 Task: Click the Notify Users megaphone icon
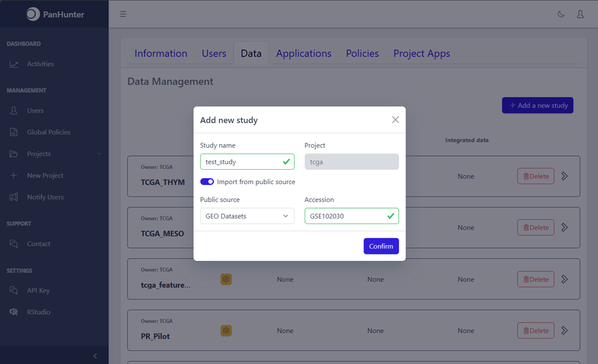point(14,197)
